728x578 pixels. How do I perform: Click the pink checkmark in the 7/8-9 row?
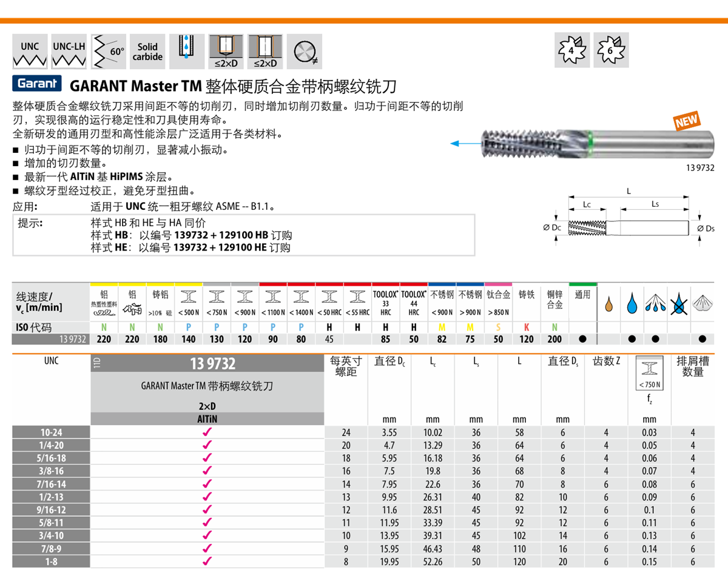pos(207,549)
